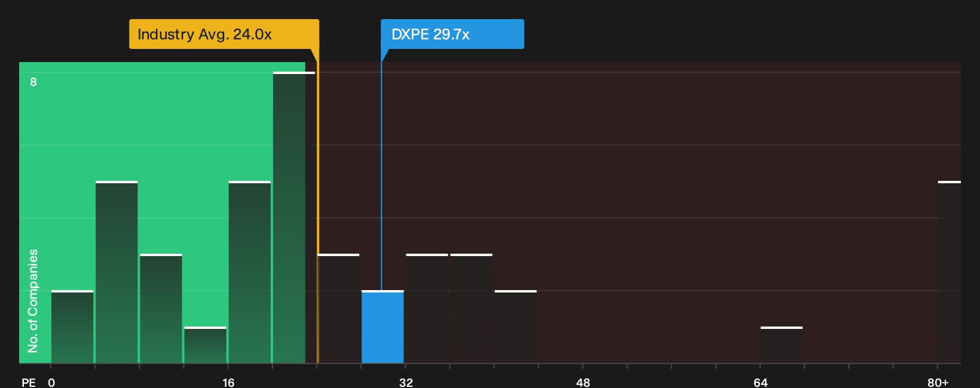This screenshot has height=388, width=980.
Task: Click the x-axis label 80+
Action: tap(938, 382)
